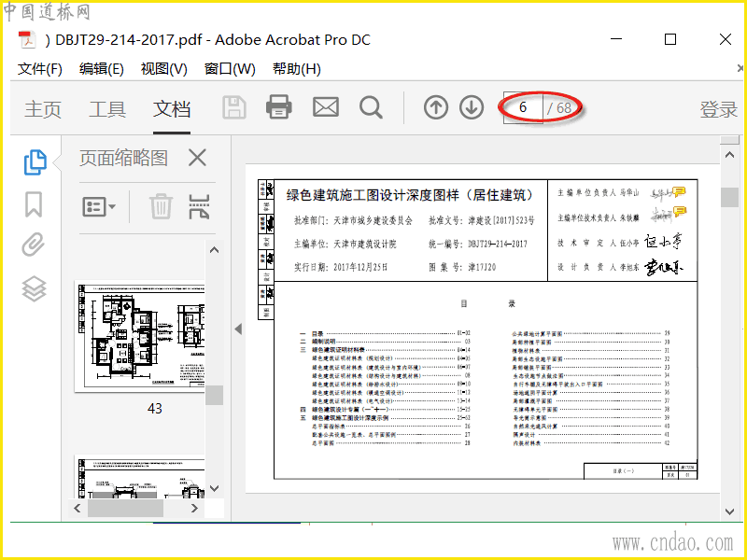Click document scroll down arrow

tap(729, 511)
